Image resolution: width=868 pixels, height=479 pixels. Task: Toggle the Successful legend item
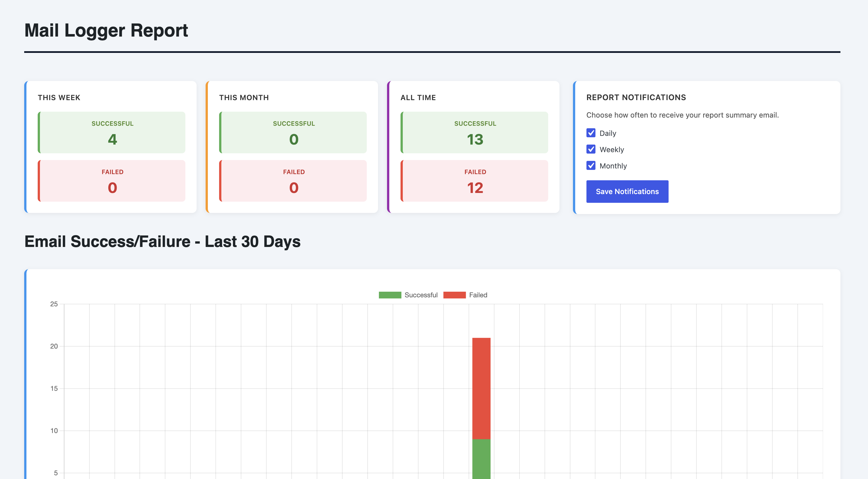click(408, 295)
